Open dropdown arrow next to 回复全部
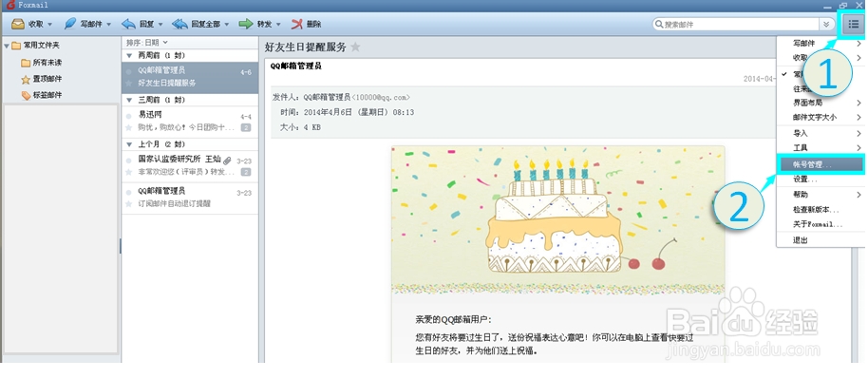The width and height of the screenshot is (868, 379). click(226, 25)
